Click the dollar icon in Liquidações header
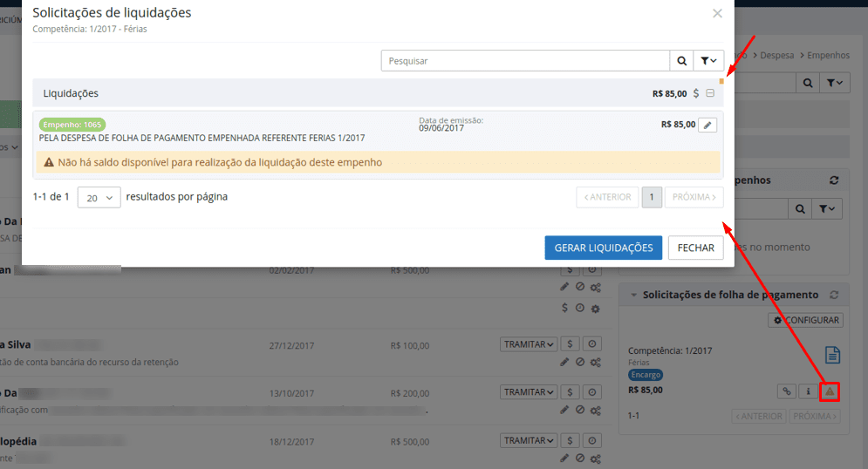 pyautogui.click(x=695, y=93)
